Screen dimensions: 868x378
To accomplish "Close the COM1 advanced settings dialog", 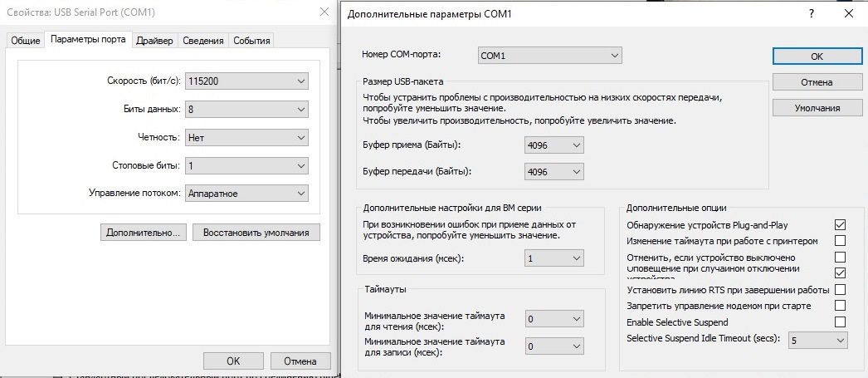I will click(x=847, y=14).
